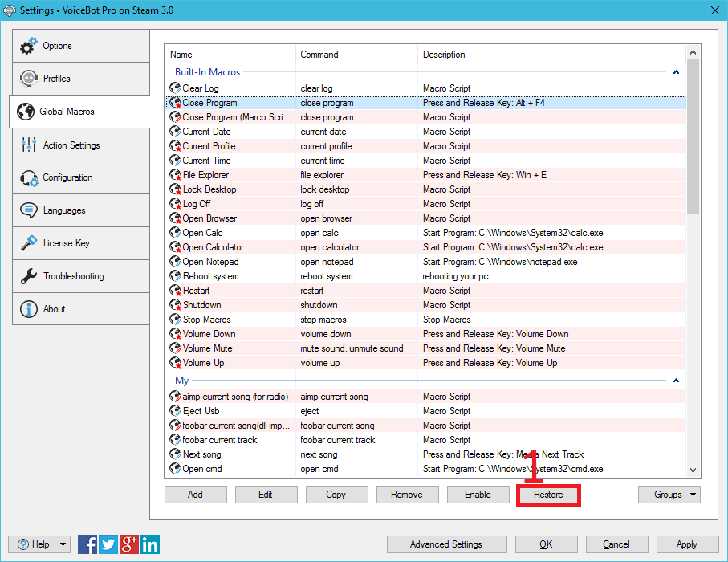The image size is (728, 562).
Task: Click the macro icon beside Eject Usb
Action: (175, 411)
